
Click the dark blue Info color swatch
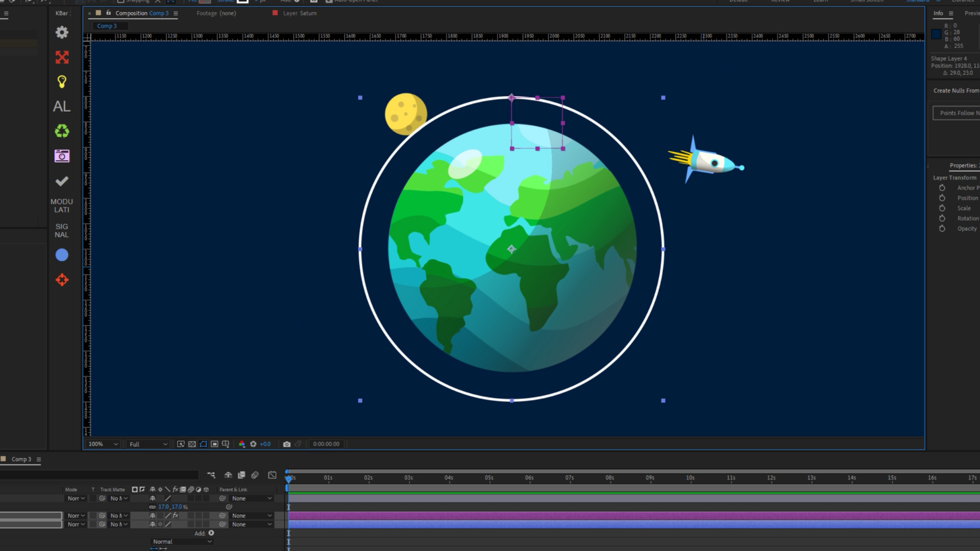pyautogui.click(x=936, y=34)
